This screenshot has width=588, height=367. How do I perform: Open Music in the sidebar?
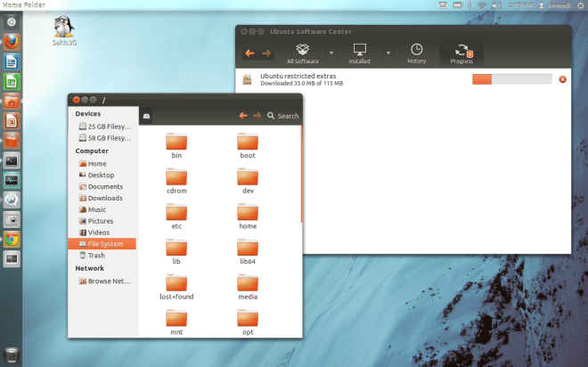[x=93, y=209]
